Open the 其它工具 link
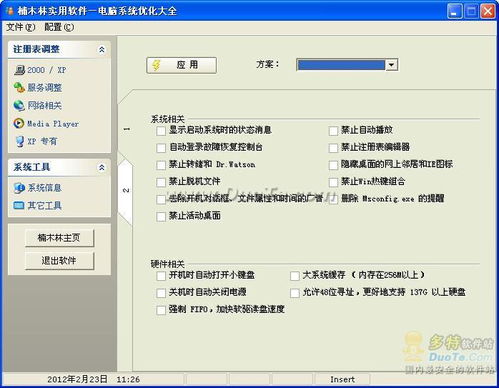Screen dimensions: 499x388 pos(45,206)
